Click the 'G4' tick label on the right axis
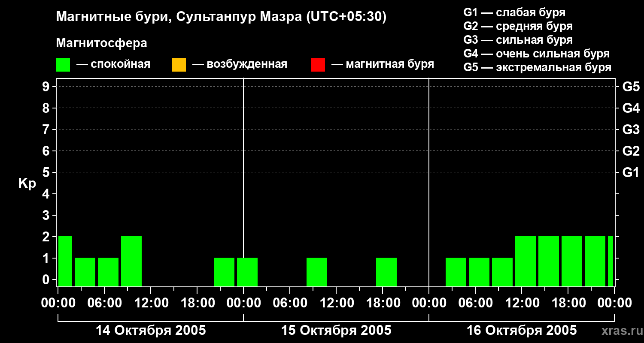 pyautogui.click(x=631, y=108)
